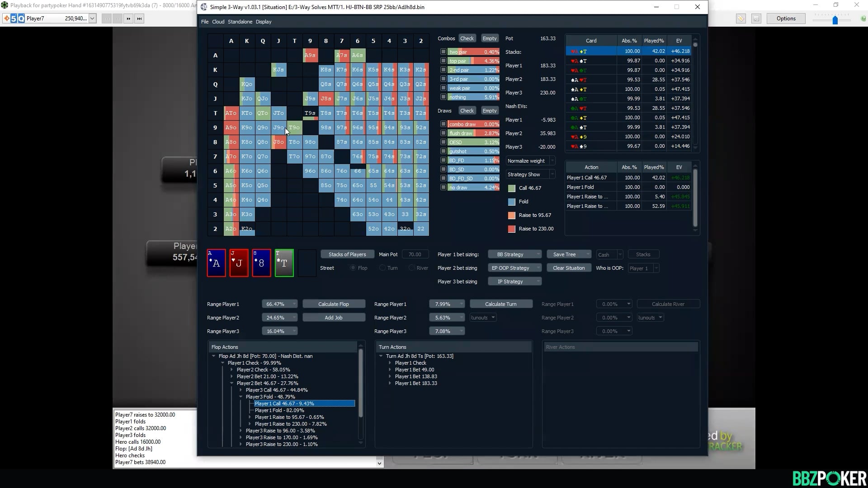The height and width of the screenshot is (488, 868).
Task: Select the Ten of spades board card
Action: pyautogui.click(x=284, y=263)
